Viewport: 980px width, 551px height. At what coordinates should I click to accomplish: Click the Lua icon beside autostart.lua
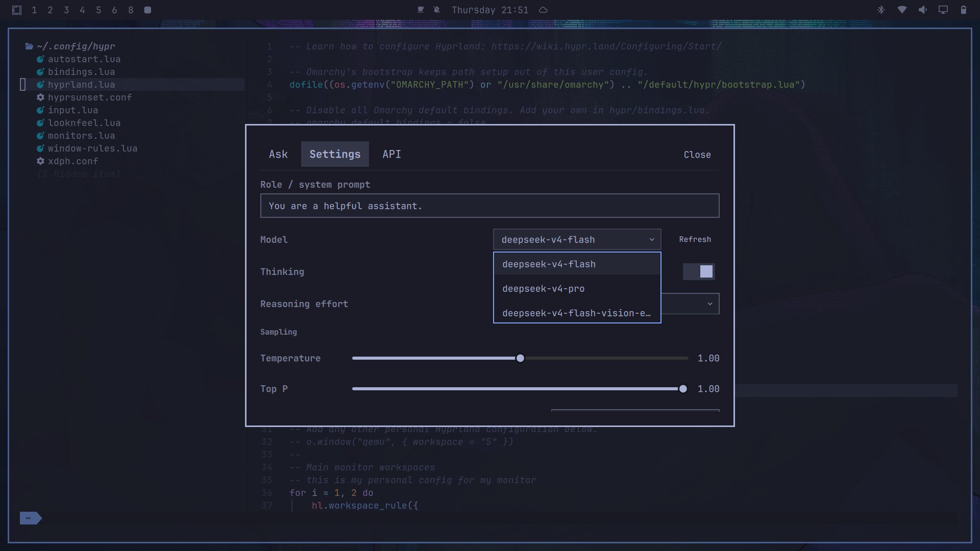(x=40, y=59)
